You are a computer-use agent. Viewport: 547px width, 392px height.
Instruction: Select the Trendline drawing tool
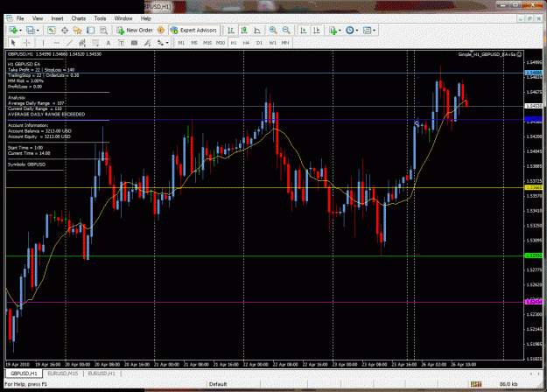69,43
